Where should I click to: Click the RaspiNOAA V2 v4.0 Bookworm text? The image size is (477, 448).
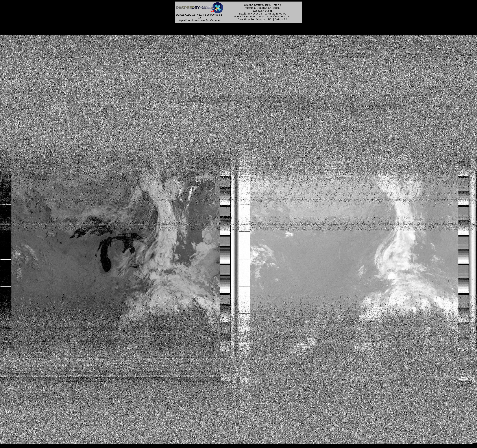(x=199, y=15)
